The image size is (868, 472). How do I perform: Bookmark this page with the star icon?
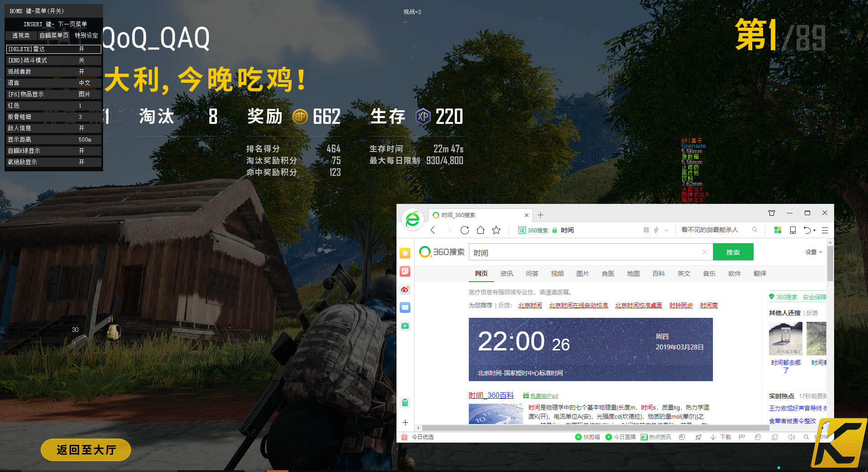(496, 230)
